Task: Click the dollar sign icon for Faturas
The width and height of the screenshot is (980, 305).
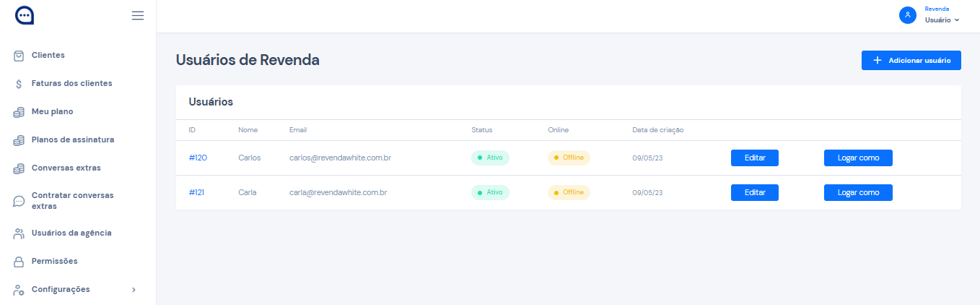Action: (19, 84)
